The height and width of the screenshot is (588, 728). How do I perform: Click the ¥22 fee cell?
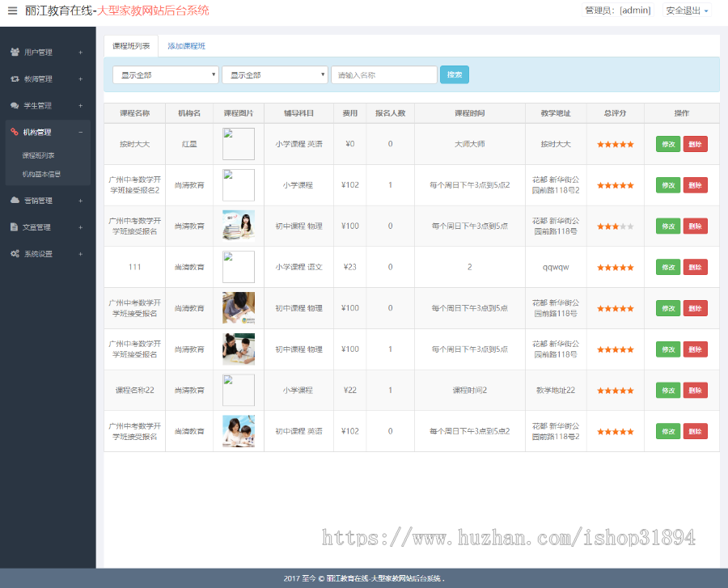(349, 391)
